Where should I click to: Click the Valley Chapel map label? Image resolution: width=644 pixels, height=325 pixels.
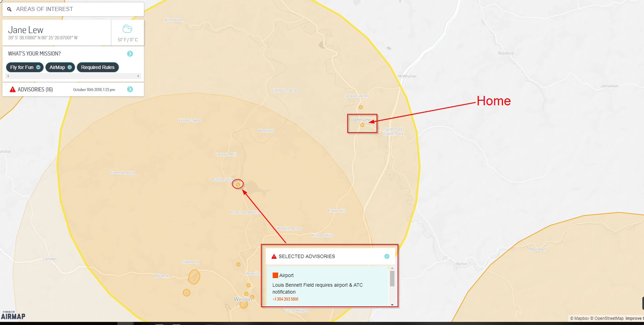190,120
